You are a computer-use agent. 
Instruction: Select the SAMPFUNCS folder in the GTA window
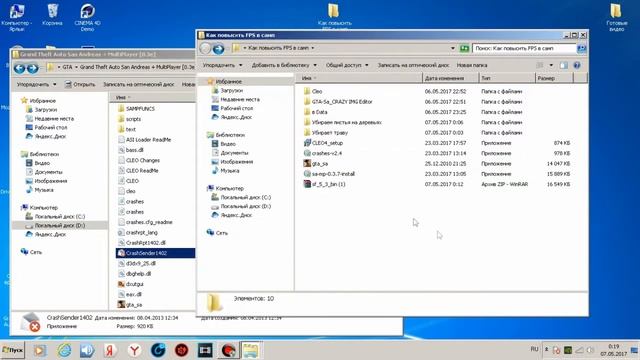click(136, 109)
